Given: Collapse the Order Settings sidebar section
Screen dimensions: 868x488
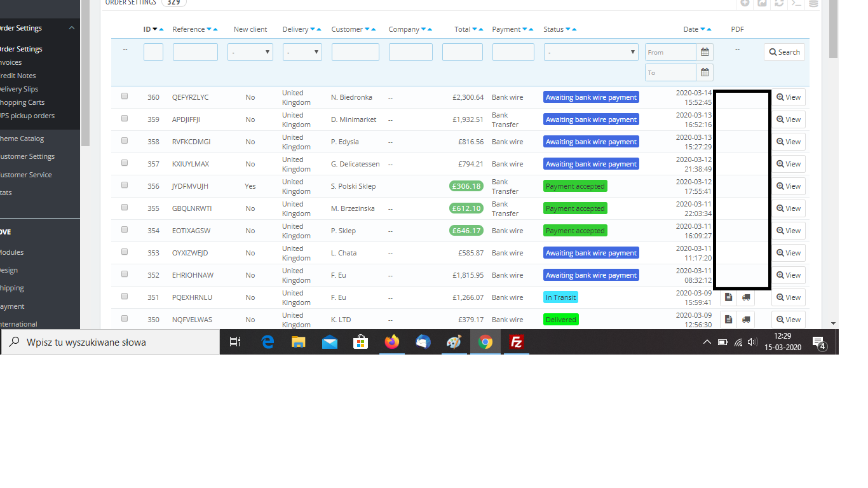Looking at the screenshot, I should pos(72,28).
